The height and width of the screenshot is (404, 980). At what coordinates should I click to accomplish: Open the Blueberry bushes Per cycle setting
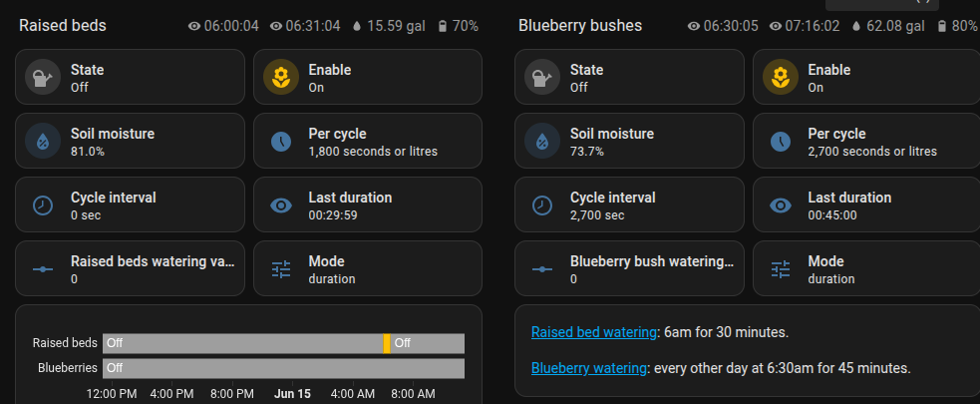(x=866, y=142)
